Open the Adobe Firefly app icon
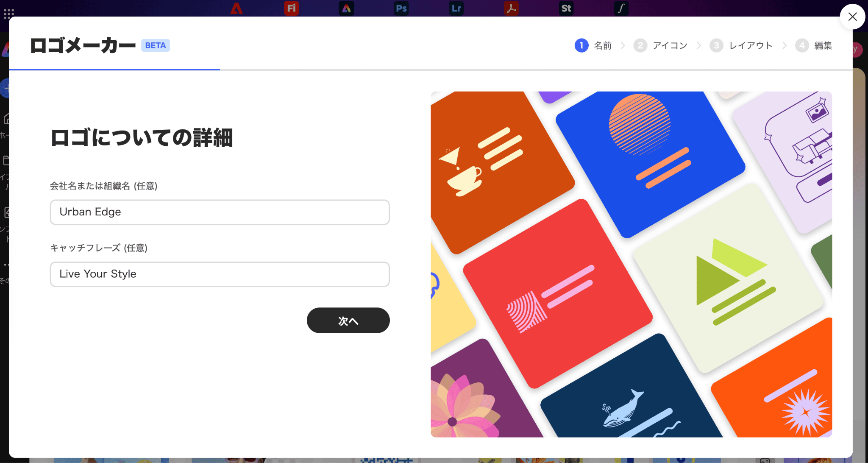Screen dimensions: 868x463 pos(291,8)
